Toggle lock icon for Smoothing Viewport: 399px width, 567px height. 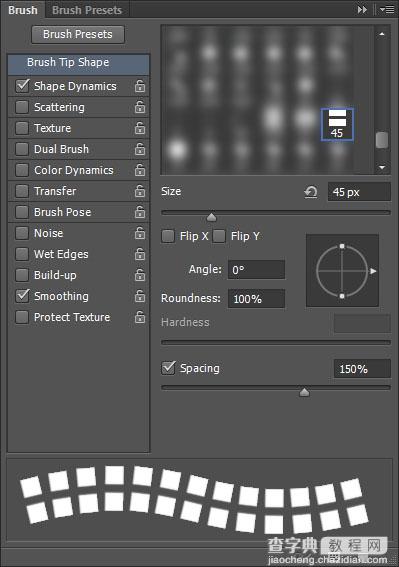tap(140, 296)
